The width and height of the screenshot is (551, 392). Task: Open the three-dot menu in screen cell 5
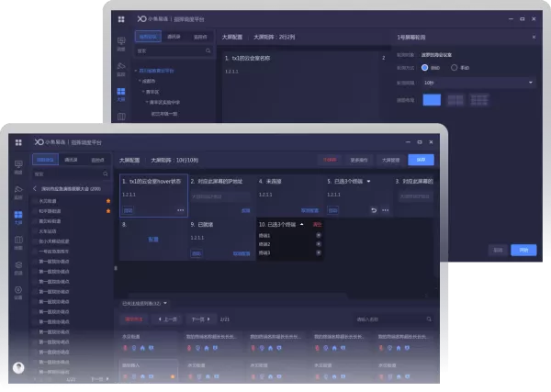386,210
